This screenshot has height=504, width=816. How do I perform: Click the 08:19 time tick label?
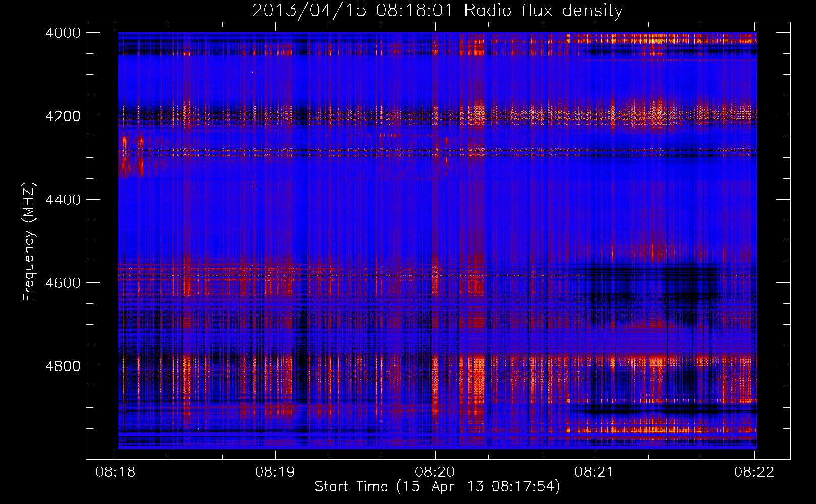coord(275,472)
